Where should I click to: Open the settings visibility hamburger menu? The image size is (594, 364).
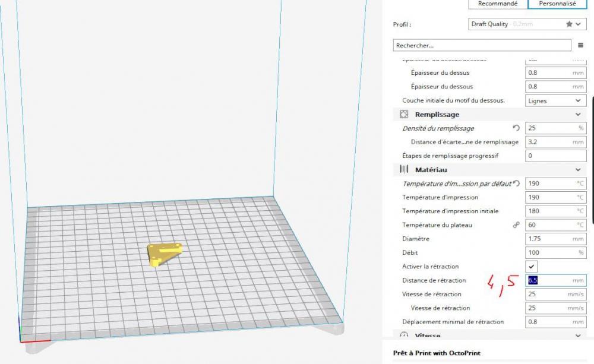point(580,46)
